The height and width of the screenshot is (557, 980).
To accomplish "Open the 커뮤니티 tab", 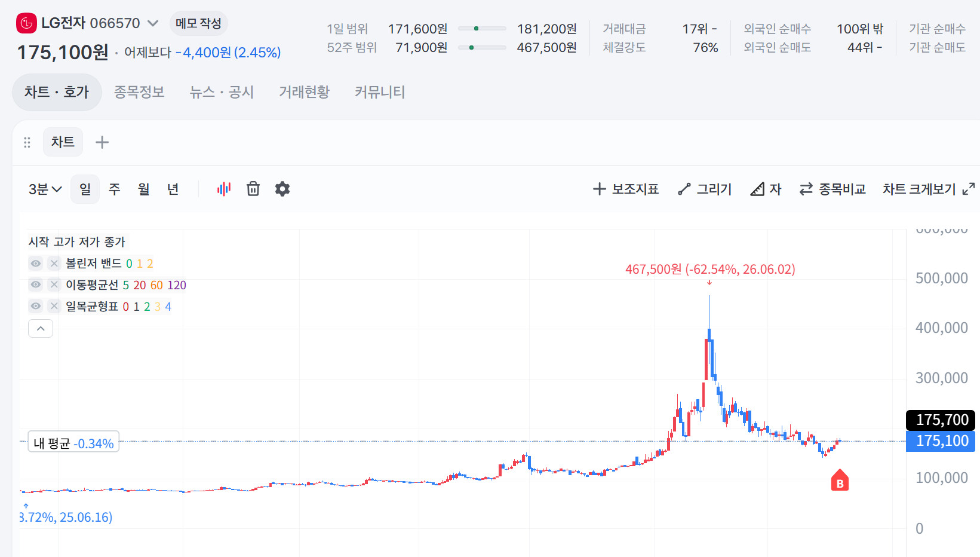I will [380, 92].
